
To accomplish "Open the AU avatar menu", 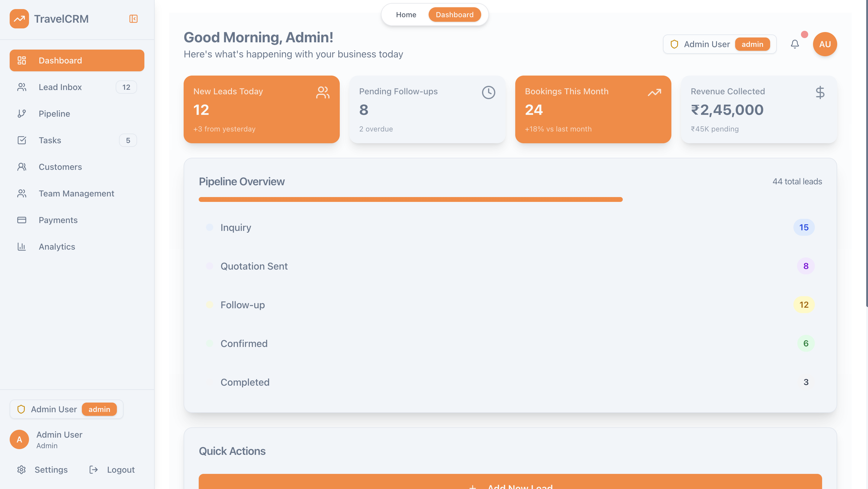I will [825, 44].
